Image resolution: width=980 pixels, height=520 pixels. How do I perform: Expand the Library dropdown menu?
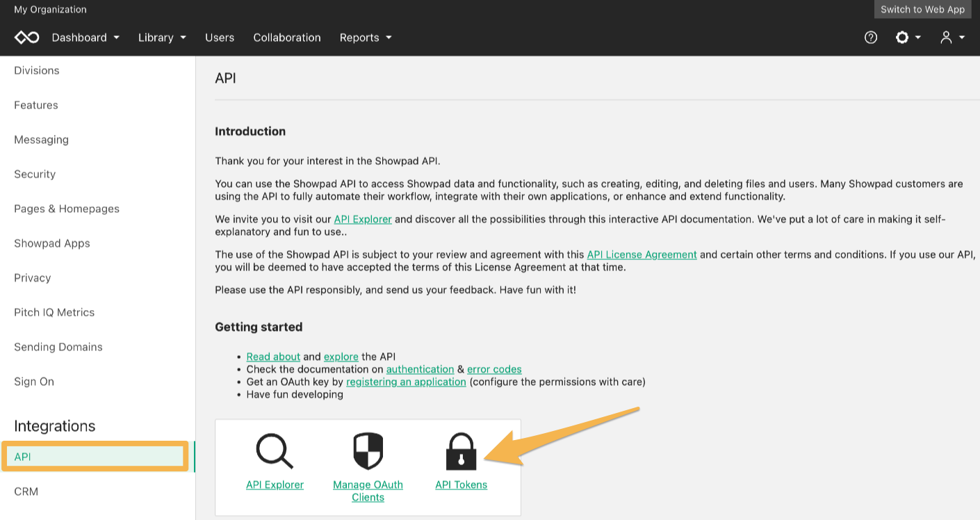pyautogui.click(x=162, y=38)
